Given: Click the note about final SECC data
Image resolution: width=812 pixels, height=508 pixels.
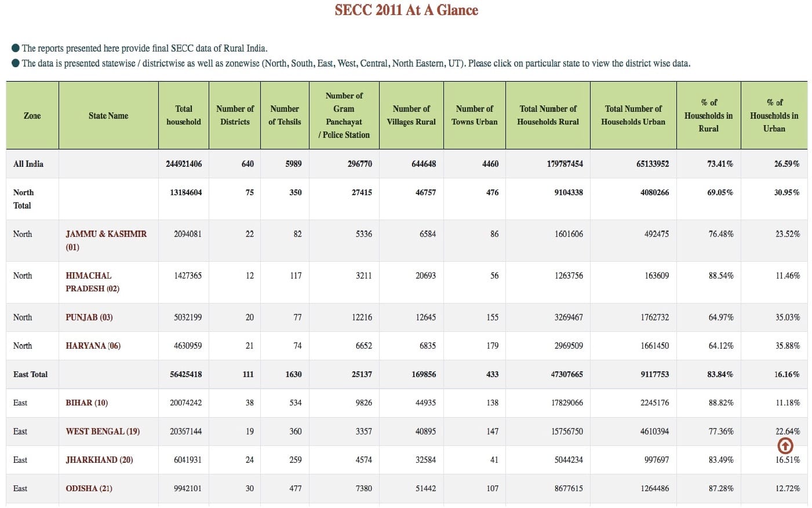Looking at the screenshot, I should 144,49.
